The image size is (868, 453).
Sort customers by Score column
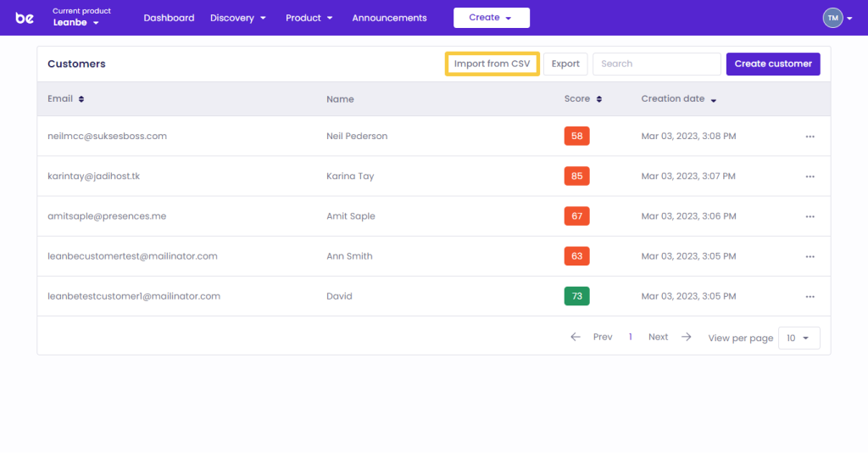coord(598,99)
